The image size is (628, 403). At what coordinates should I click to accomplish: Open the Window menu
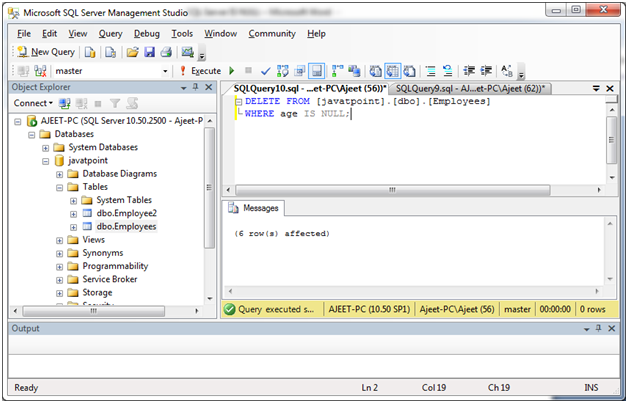[221, 34]
